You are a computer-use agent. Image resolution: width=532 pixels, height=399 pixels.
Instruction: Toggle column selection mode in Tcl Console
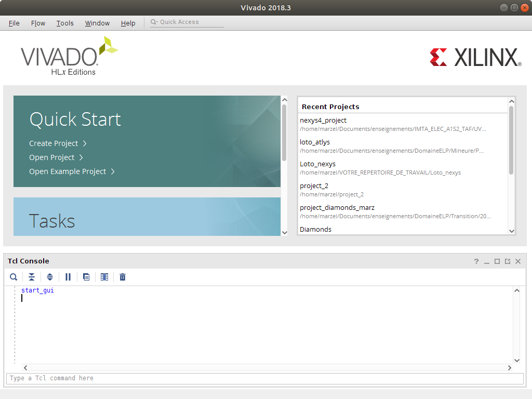(x=104, y=277)
